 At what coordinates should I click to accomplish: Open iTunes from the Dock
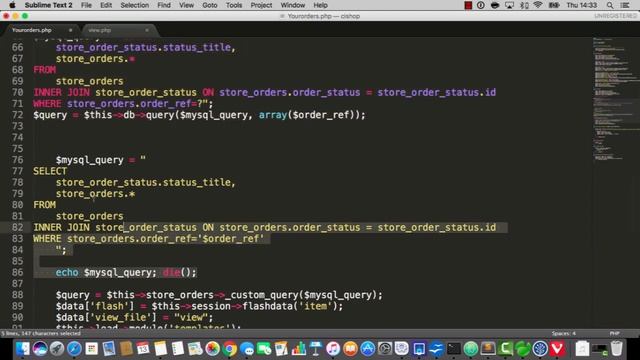(x=333, y=349)
